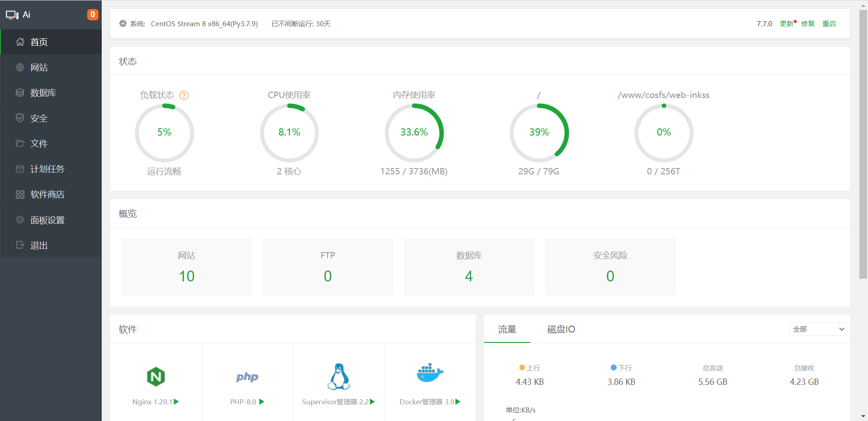This screenshot has height=421, width=868.
Task: Click the 内存使用率 33.6% gauge
Action: coord(414,133)
